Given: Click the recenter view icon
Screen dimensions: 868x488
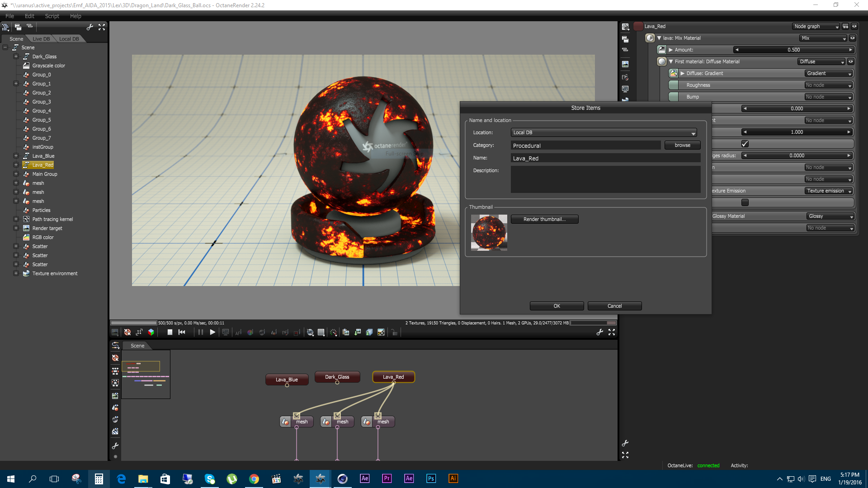Looking at the screenshot, I should [x=127, y=332].
